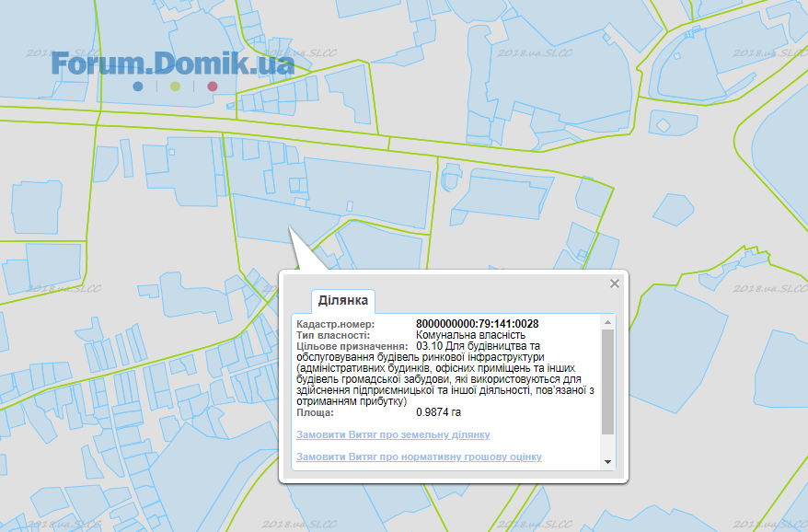Open link Замовити Витяг про земельну ділянку
This screenshot has height=532, width=808.
[393, 434]
